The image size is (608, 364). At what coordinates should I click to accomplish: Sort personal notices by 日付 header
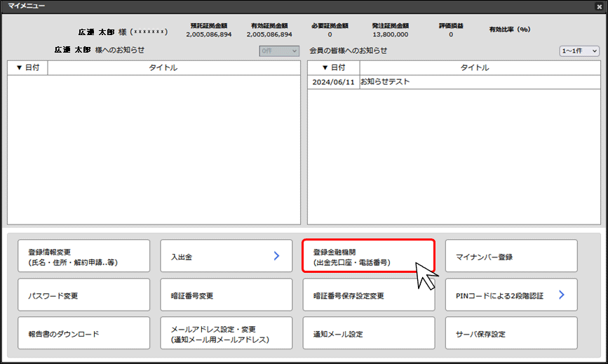[x=27, y=68]
